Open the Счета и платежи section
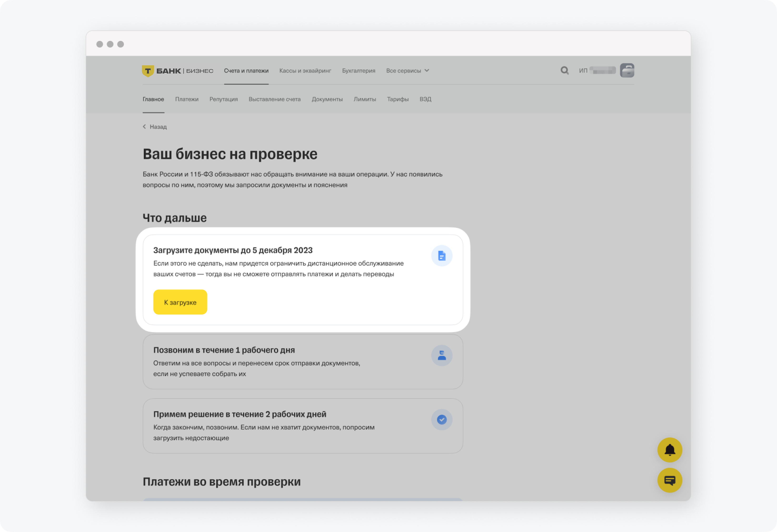This screenshot has width=777, height=532. pyautogui.click(x=246, y=71)
